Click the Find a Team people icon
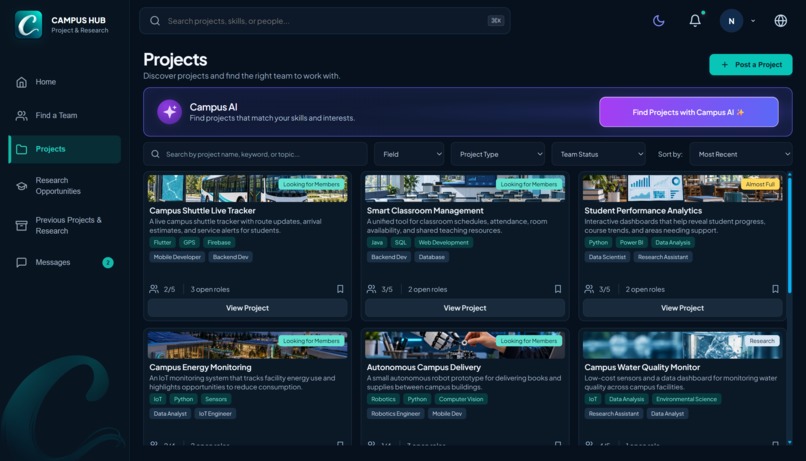806x461 pixels. (22, 116)
